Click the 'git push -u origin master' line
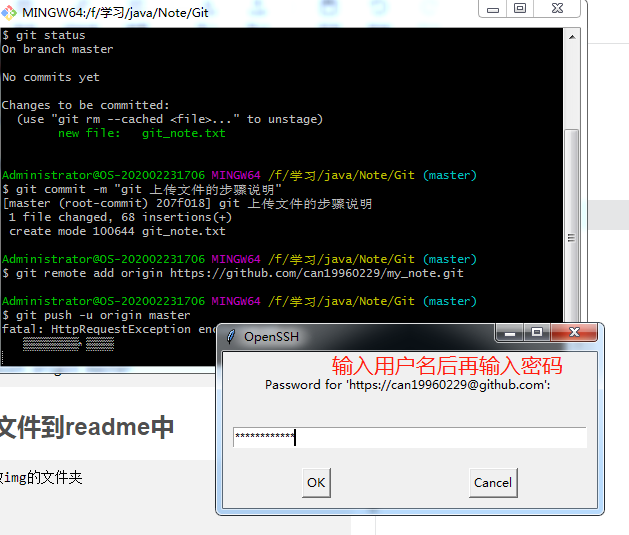 96,315
